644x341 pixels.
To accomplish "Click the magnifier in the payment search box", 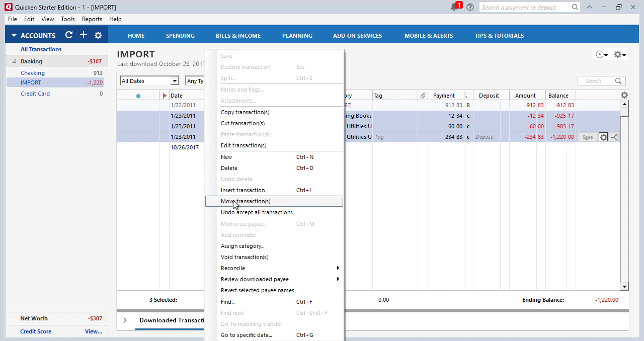I will (575, 7).
